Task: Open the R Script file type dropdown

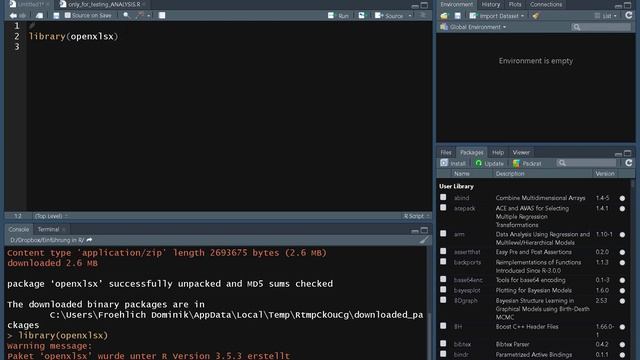Action: (416, 216)
